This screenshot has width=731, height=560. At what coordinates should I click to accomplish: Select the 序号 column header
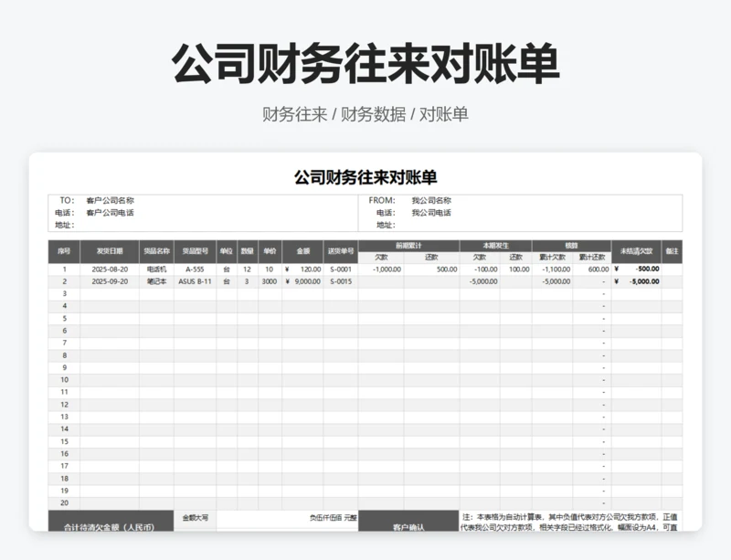[64, 251]
